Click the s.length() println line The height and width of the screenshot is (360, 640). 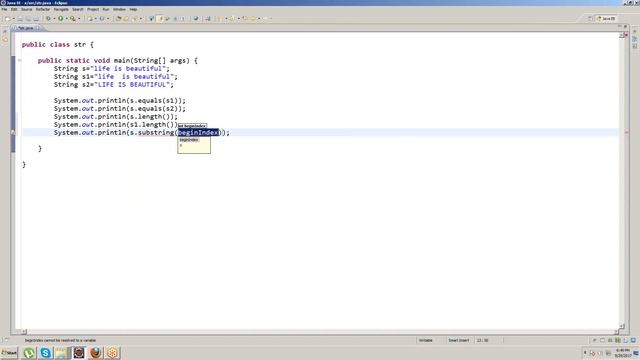(116, 116)
